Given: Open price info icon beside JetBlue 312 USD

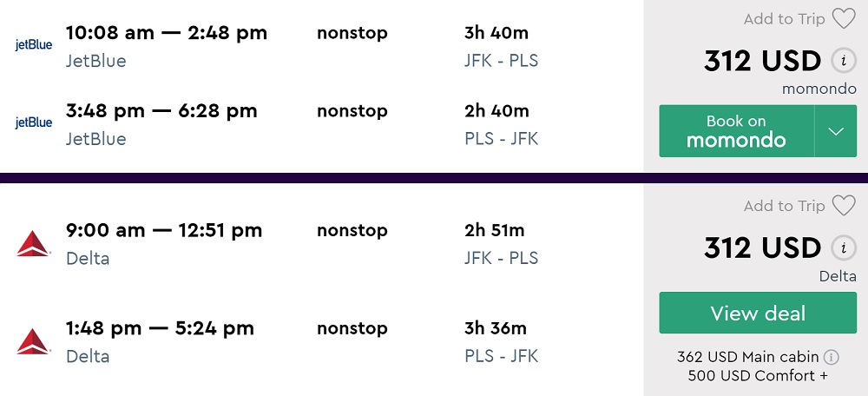Looking at the screenshot, I should [841, 61].
